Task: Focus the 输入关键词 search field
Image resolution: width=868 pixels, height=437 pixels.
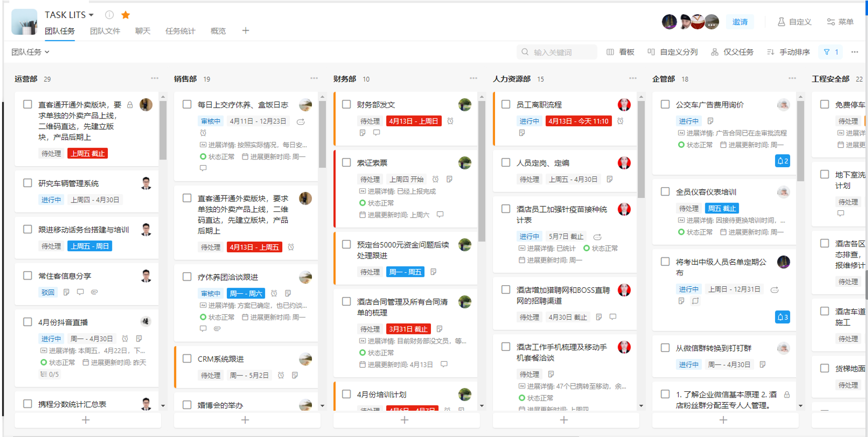Action: (559, 52)
